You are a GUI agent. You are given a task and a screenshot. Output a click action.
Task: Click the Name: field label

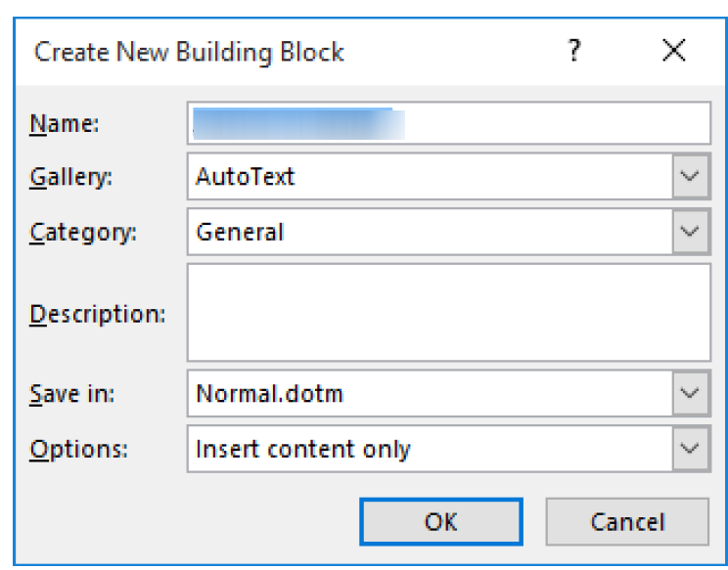click(64, 124)
